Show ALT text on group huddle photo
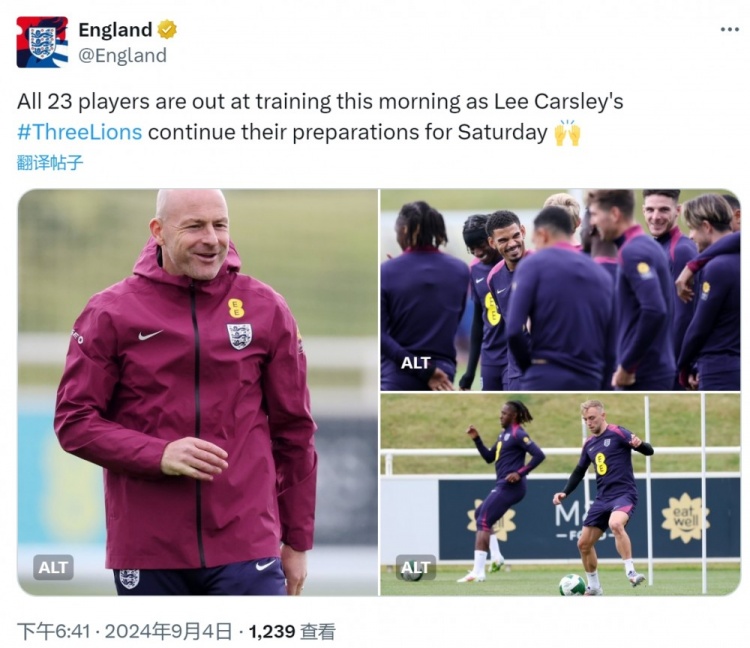Image resolution: width=750 pixels, height=648 pixels. click(416, 363)
